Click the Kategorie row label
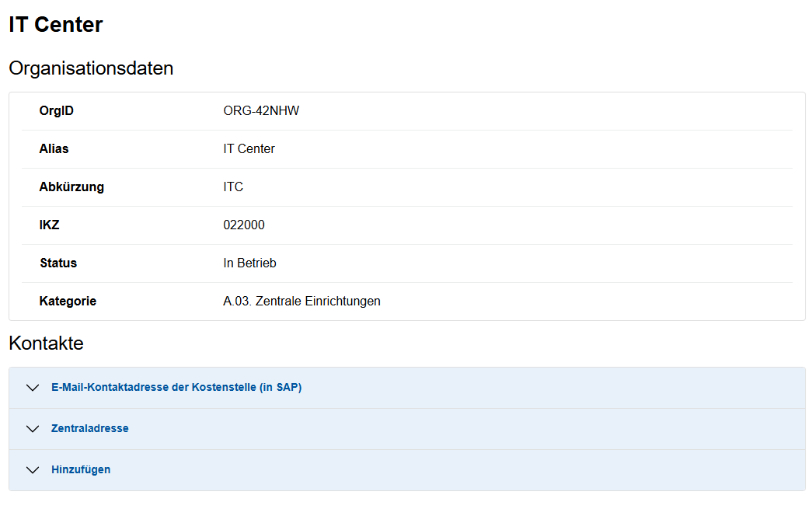 click(x=68, y=302)
